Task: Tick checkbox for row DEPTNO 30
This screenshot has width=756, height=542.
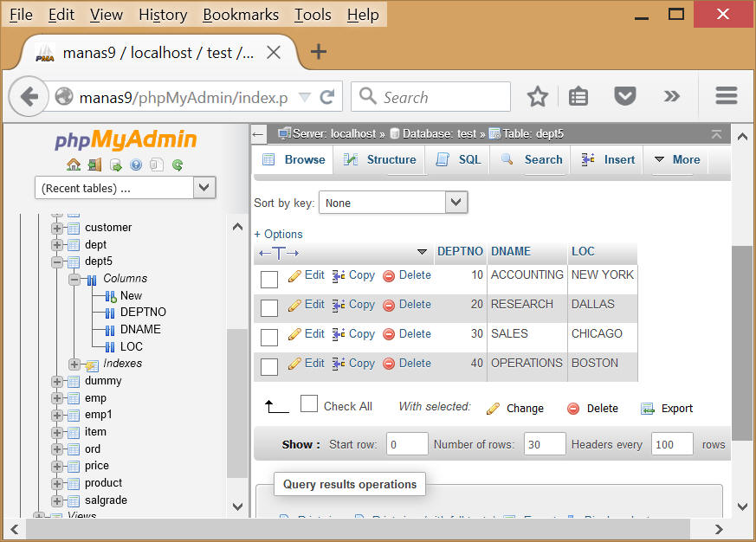Action: tap(269, 338)
